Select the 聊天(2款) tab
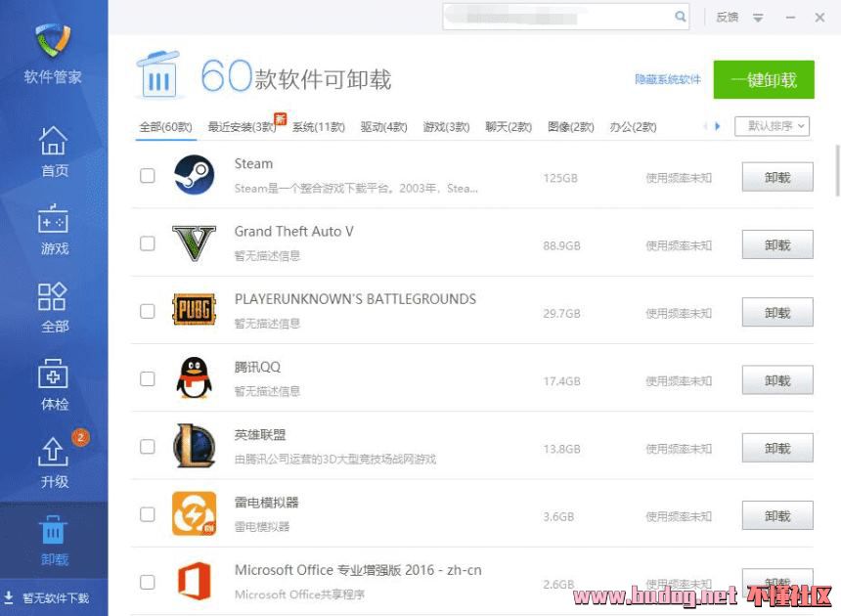 (509, 127)
